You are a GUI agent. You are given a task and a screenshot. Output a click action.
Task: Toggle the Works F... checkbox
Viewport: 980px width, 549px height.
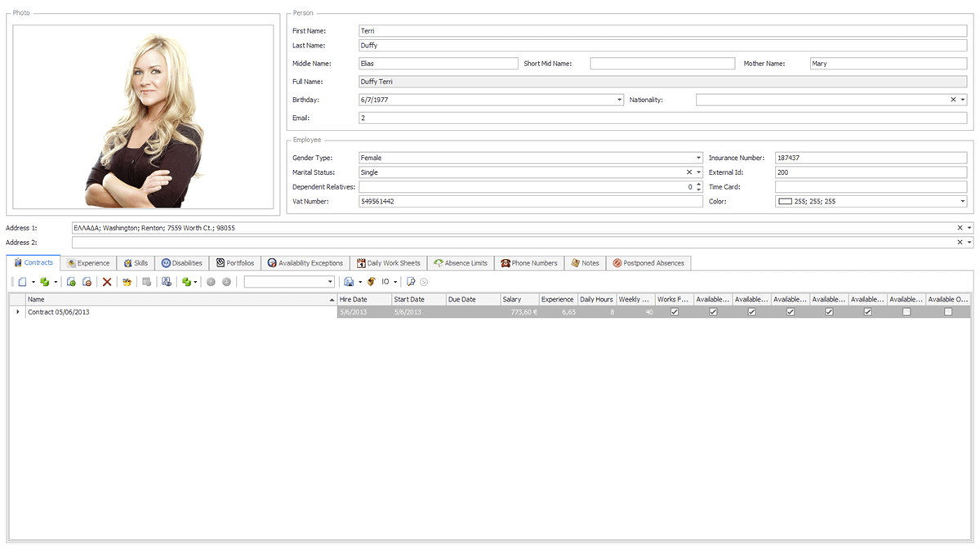click(x=675, y=312)
